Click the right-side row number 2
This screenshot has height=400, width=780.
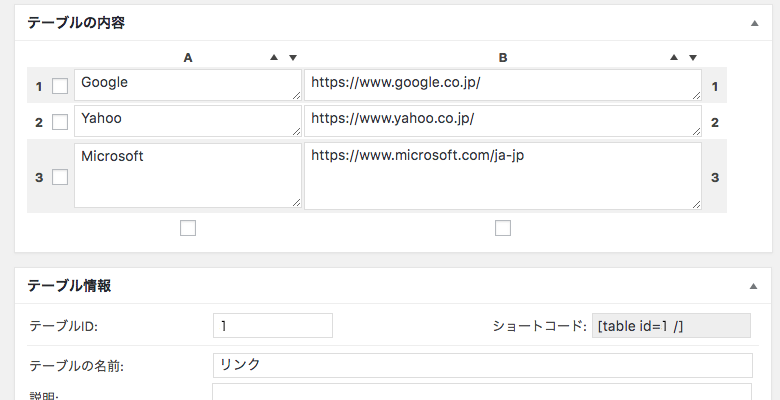pos(715,122)
